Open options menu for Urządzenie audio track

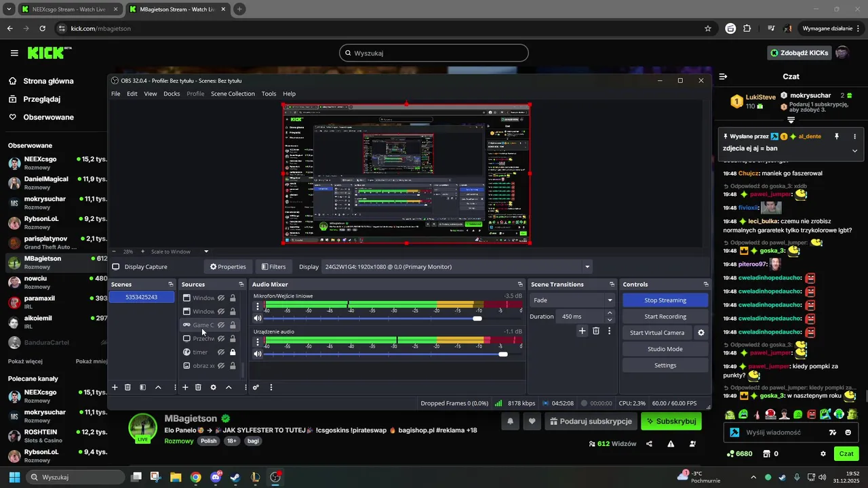257,342
